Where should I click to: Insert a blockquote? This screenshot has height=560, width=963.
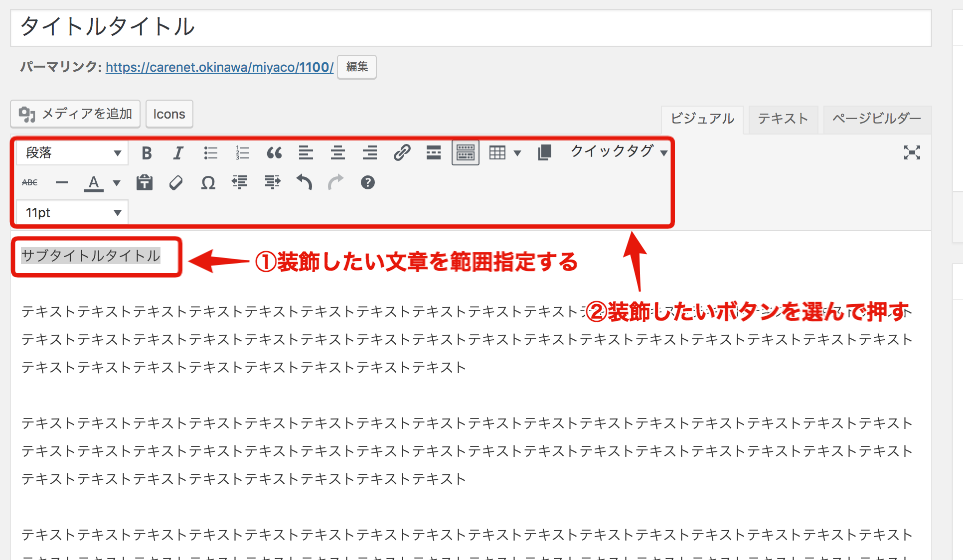[274, 153]
